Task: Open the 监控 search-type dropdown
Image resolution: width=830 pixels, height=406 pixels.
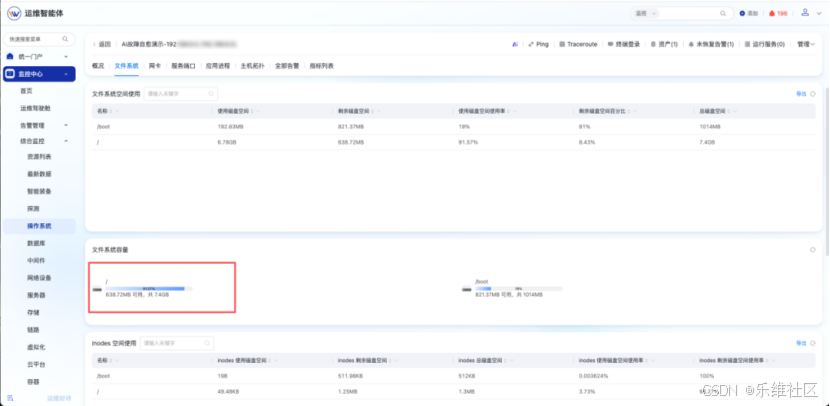Action: (x=645, y=14)
